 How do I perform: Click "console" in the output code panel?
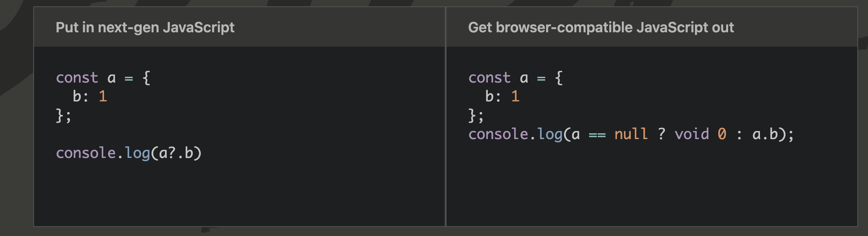pyautogui.click(x=498, y=134)
